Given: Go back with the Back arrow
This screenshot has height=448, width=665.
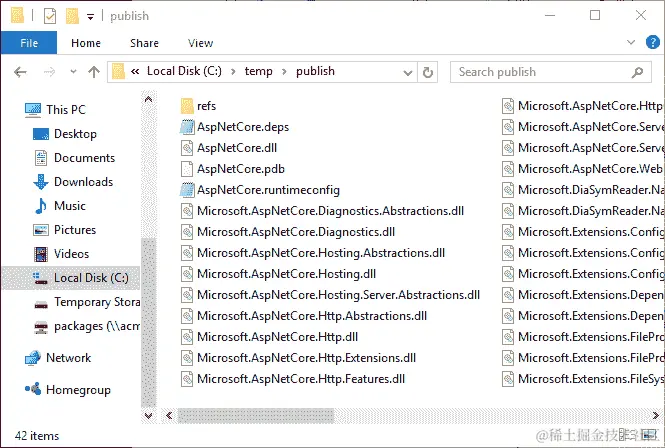Looking at the screenshot, I should (x=20, y=72).
